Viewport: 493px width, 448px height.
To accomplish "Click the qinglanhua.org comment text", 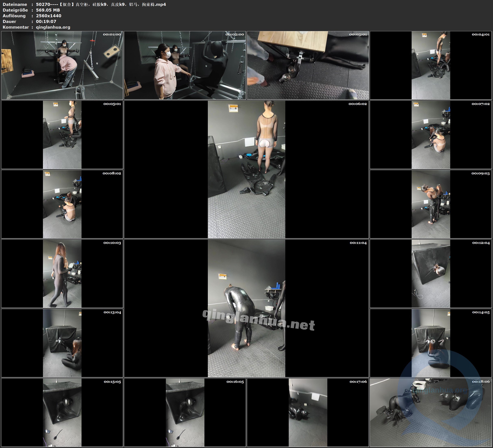I will [x=53, y=27].
